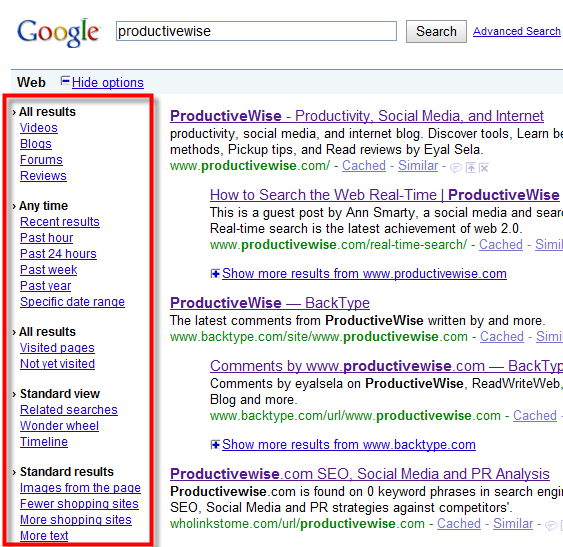
Task: Select the Standard results option
Action: (67, 472)
